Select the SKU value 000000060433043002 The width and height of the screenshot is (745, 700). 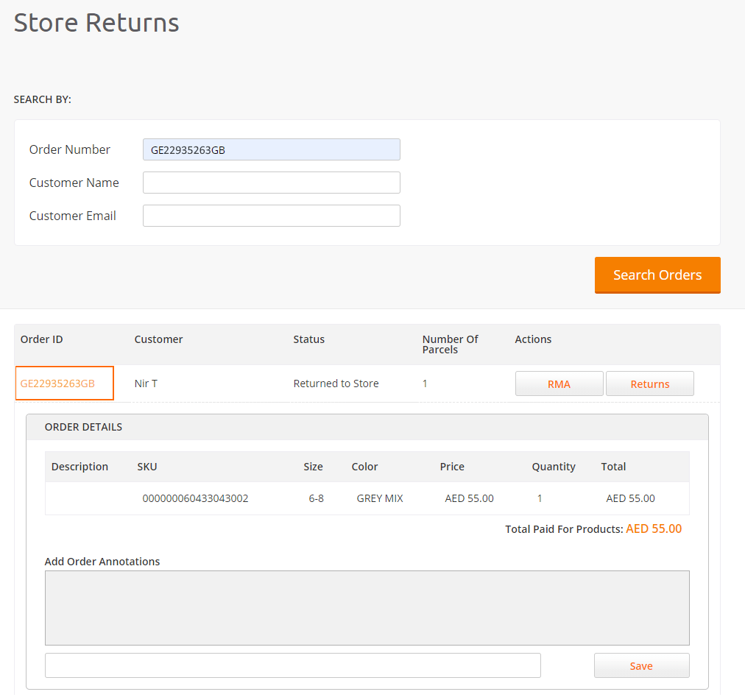195,498
